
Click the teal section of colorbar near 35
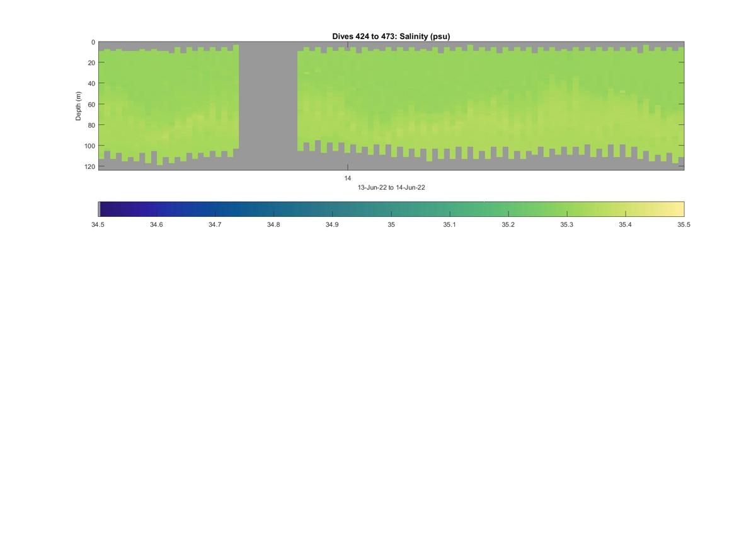click(391, 209)
